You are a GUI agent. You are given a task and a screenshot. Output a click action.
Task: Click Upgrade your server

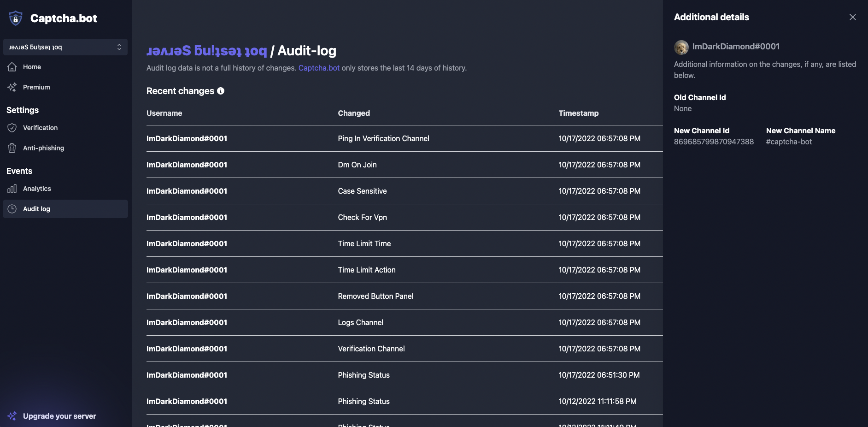pos(59,416)
